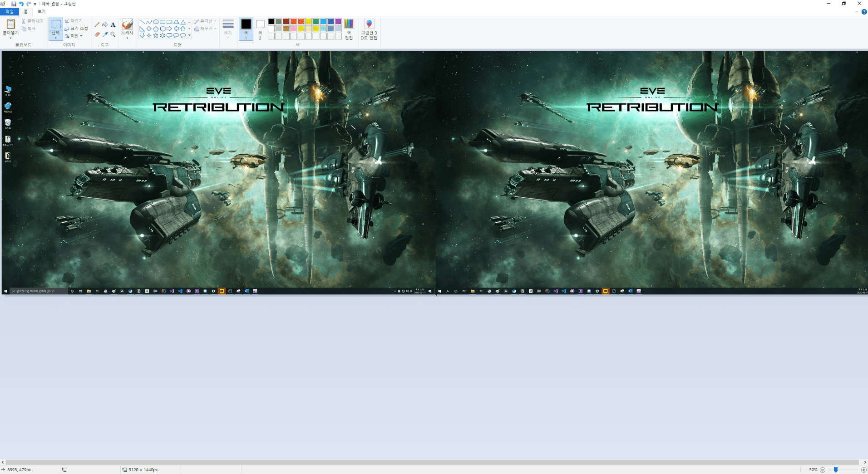Choose the oval callout shape

pos(176,35)
